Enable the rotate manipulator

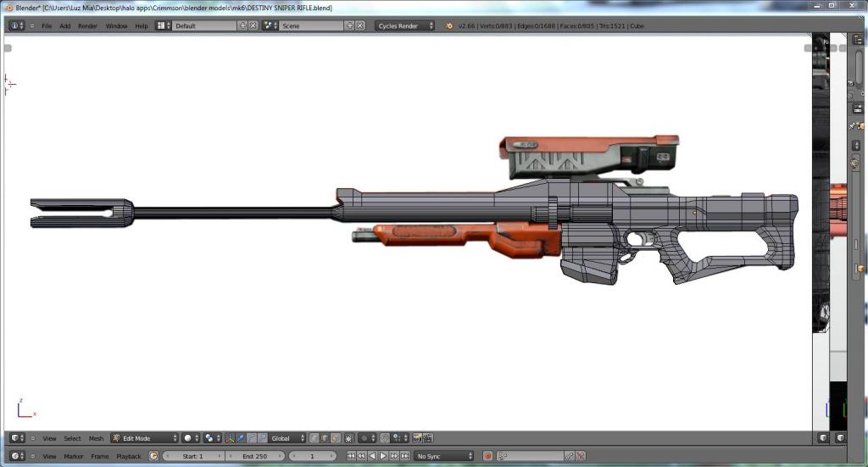click(251, 437)
